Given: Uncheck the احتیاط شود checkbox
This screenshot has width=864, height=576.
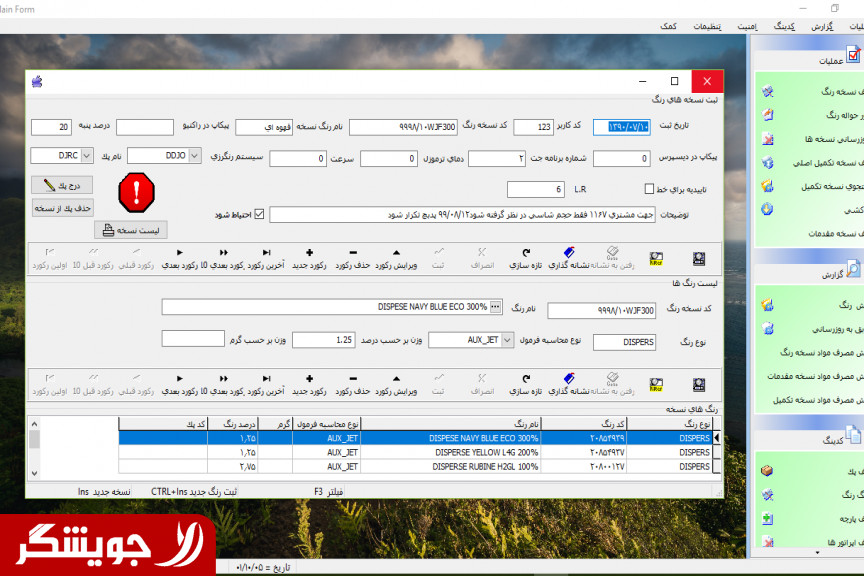Looking at the screenshot, I should 260,214.
